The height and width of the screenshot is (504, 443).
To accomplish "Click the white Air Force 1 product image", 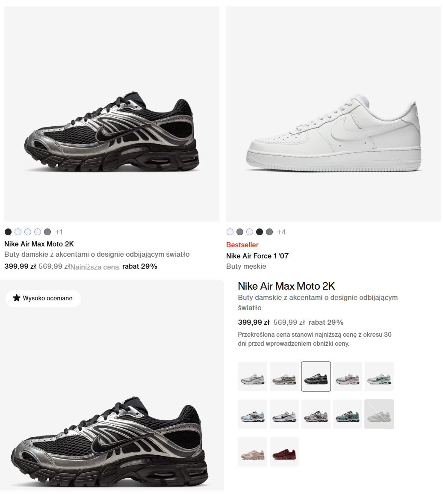I will 334,114.
